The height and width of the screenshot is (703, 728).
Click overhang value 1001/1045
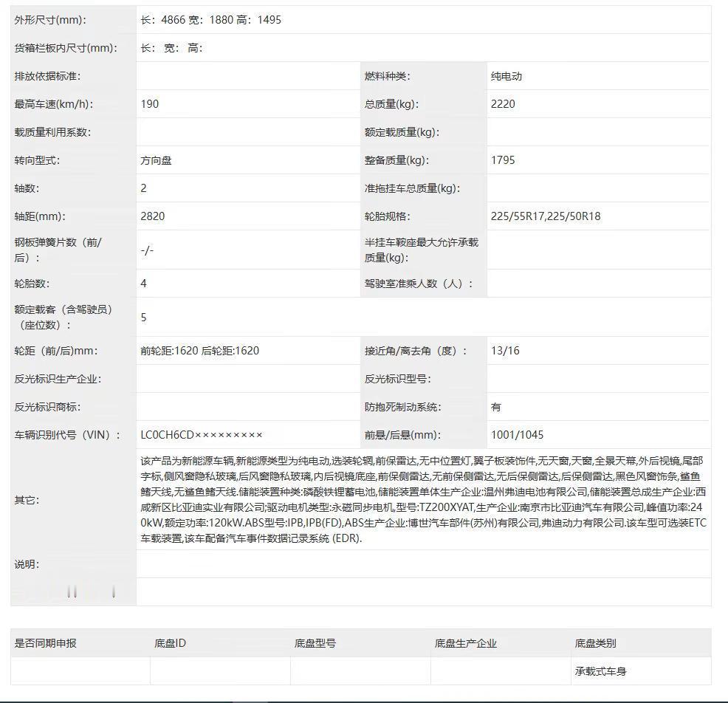coord(517,435)
